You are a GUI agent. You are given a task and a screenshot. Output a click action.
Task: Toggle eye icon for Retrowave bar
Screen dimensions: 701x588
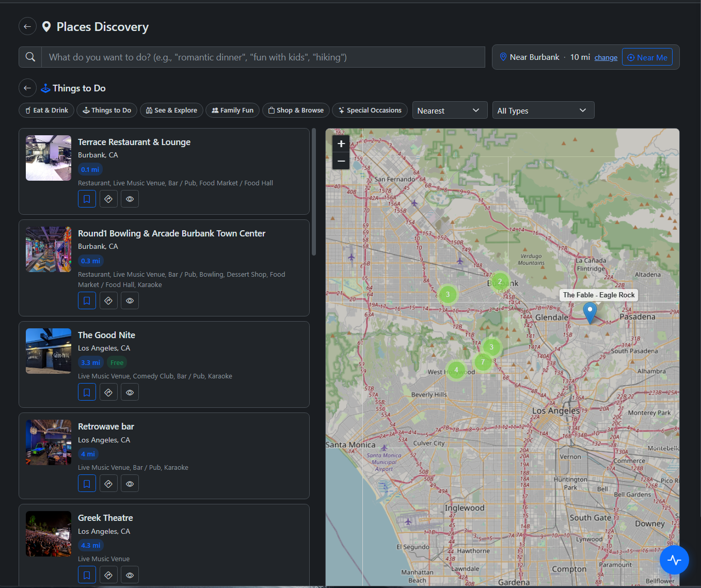coord(130,484)
